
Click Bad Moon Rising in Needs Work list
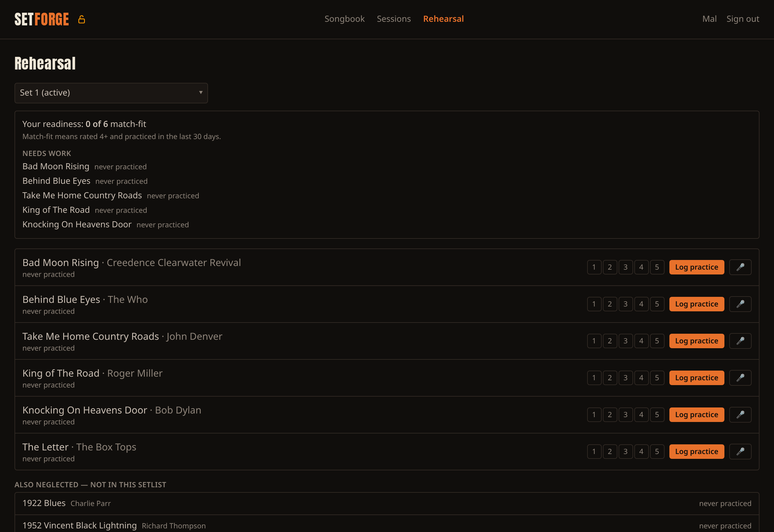tap(56, 166)
